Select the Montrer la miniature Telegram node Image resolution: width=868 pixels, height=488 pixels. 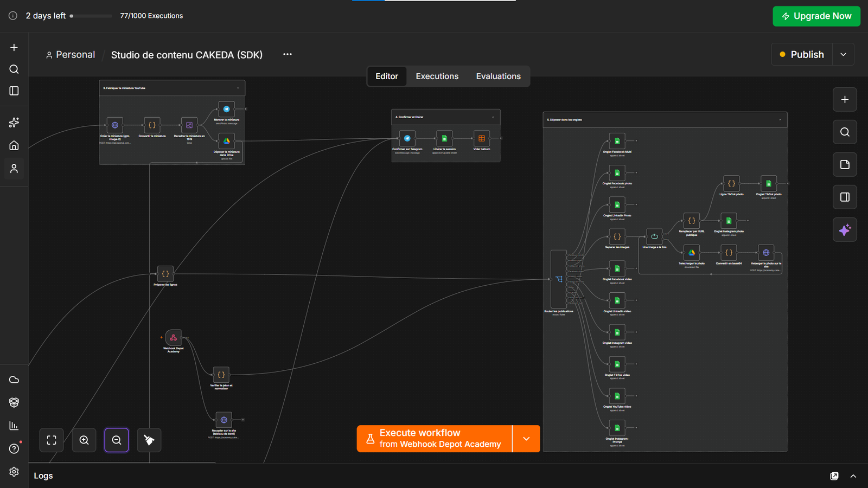[226, 109]
